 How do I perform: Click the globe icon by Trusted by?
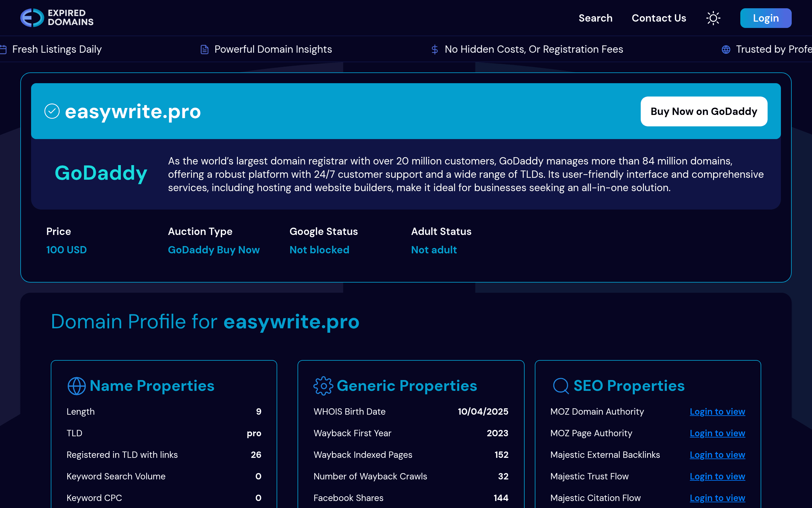[x=726, y=50]
